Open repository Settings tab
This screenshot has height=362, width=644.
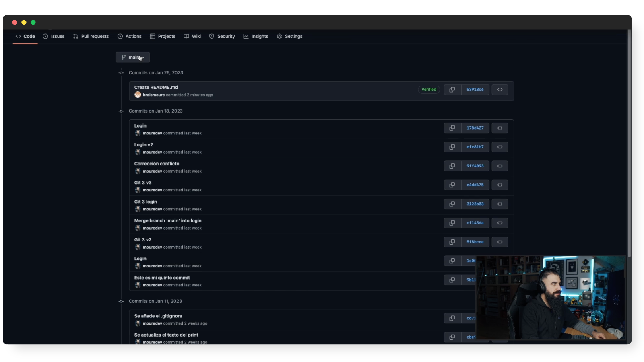[289, 36]
